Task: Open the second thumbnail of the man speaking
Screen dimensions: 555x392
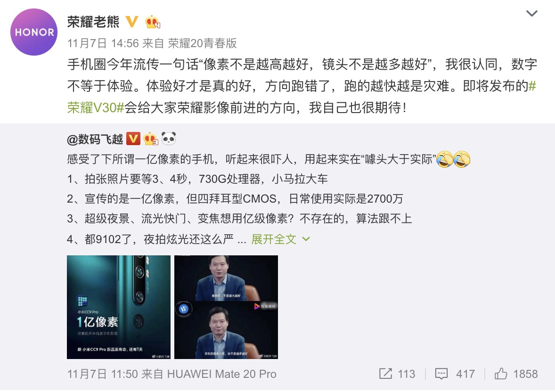Action: click(x=226, y=307)
